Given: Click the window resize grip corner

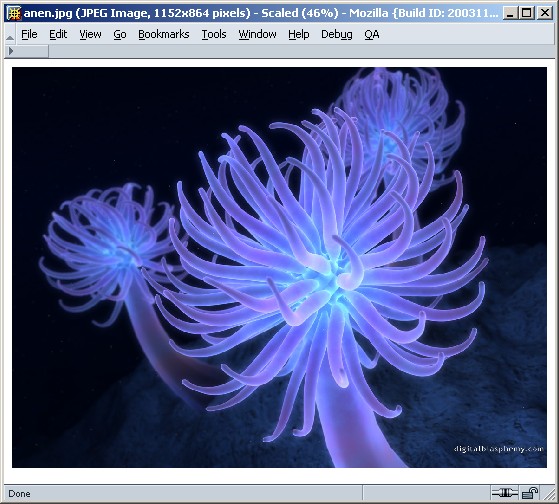Looking at the screenshot, I should [x=548, y=494].
